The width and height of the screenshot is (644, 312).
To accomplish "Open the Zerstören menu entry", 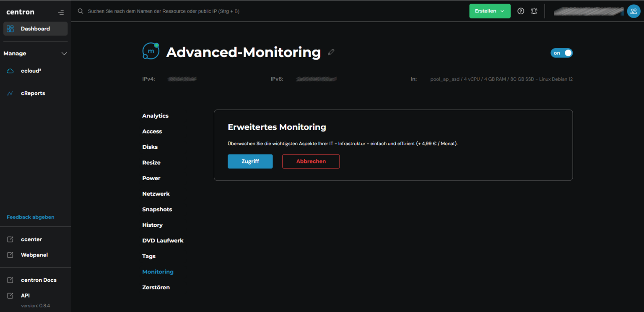I will [x=156, y=287].
